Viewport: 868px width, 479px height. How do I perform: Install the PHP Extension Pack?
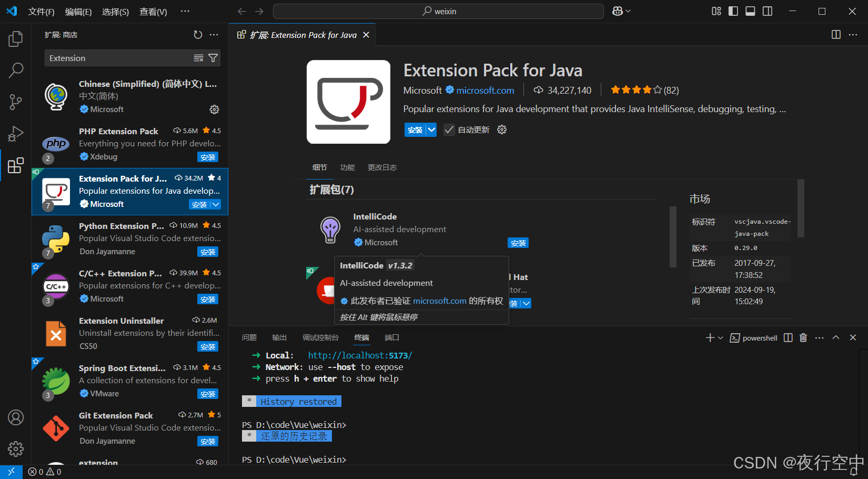point(208,157)
